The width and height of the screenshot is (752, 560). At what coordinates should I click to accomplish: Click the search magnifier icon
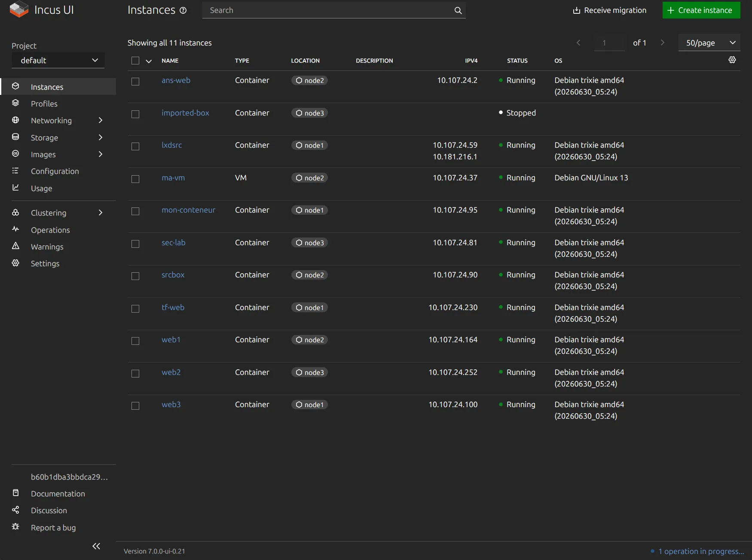[x=458, y=10]
